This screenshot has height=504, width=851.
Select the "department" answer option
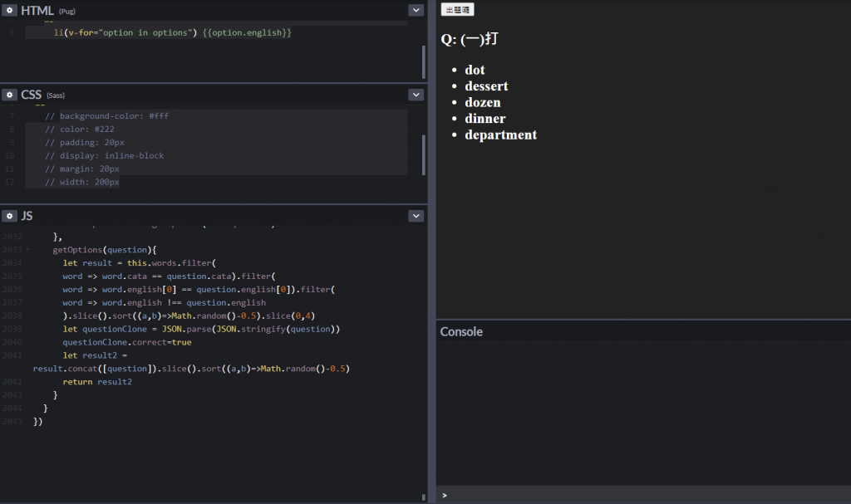(501, 135)
